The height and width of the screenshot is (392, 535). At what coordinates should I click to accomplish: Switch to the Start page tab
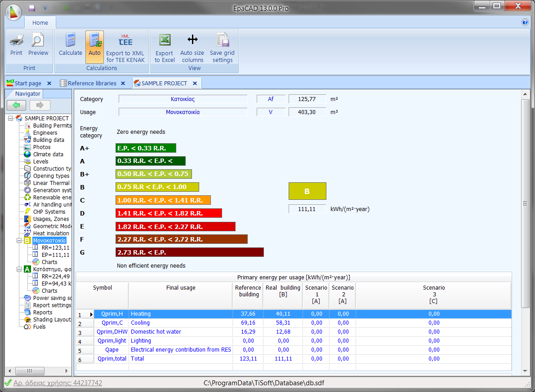coord(27,84)
